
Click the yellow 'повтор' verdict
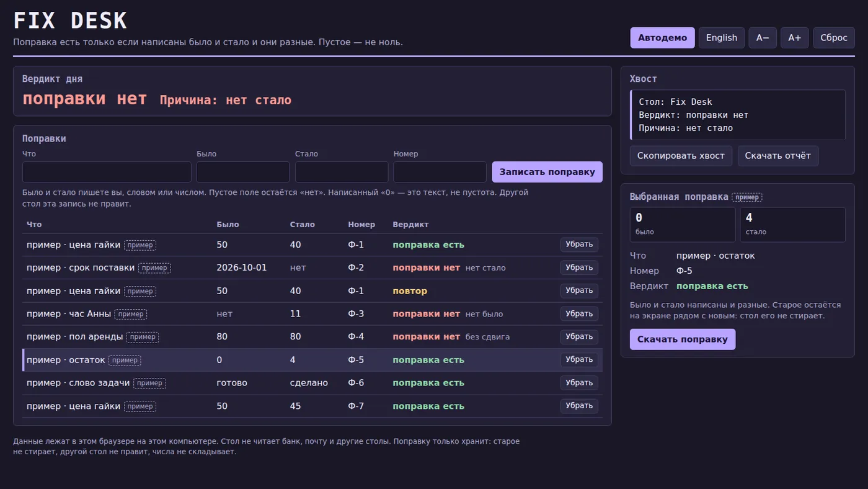click(410, 291)
